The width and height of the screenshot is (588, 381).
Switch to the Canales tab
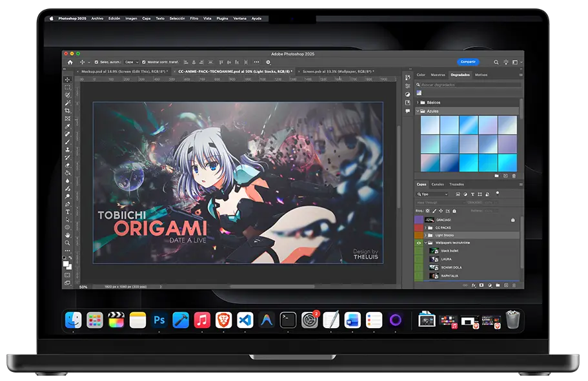(x=438, y=184)
